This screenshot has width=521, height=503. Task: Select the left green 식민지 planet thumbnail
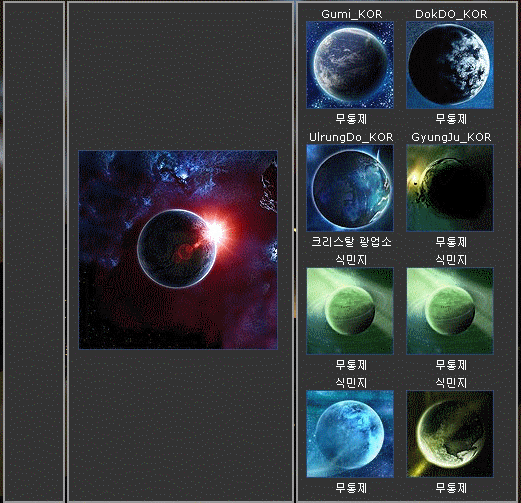350,311
